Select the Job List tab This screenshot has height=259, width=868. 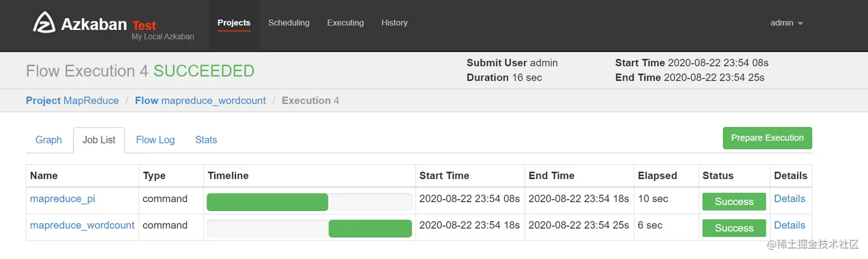[x=99, y=140]
